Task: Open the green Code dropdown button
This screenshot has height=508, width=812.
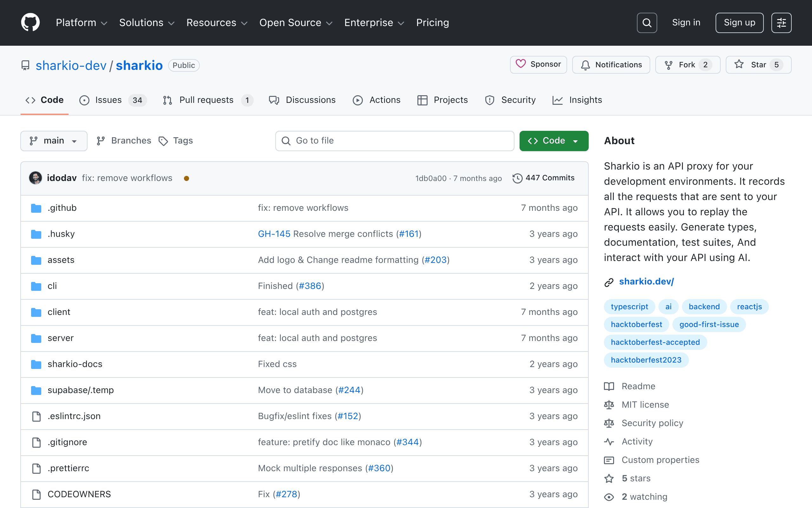Action: point(553,141)
